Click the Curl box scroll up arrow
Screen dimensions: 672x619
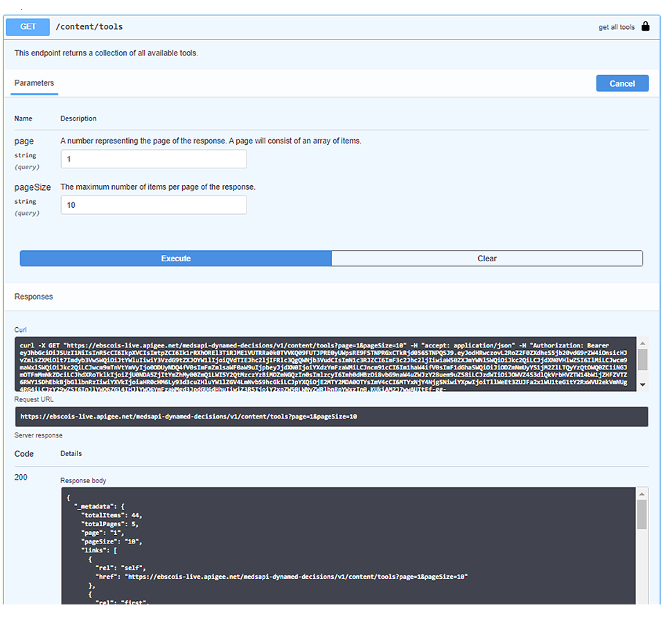(643, 342)
